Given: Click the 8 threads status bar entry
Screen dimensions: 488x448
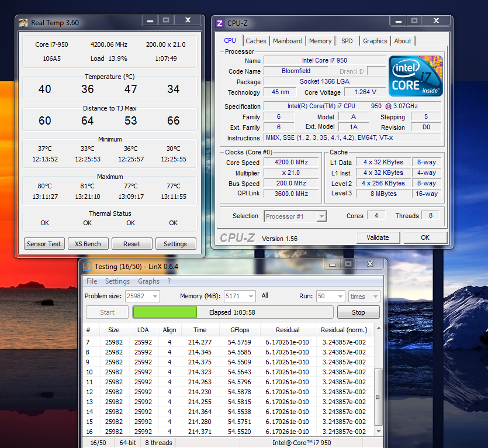Looking at the screenshot, I should tap(159, 443).
